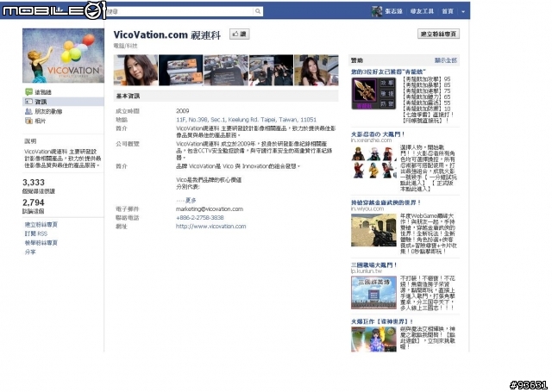552x392 pixels.
Task: Open the 三國 ad title above lp.kunlun.tw
Action: pos(373,265)
